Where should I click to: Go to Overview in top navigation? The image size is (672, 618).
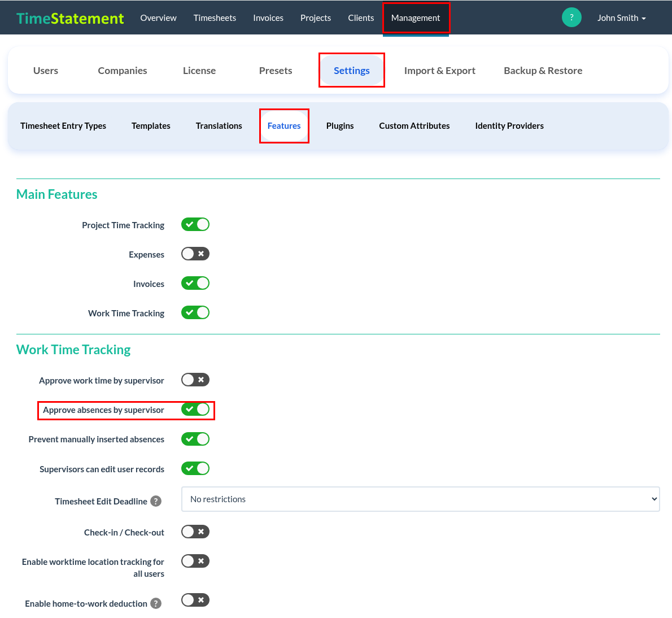(158, 18)
